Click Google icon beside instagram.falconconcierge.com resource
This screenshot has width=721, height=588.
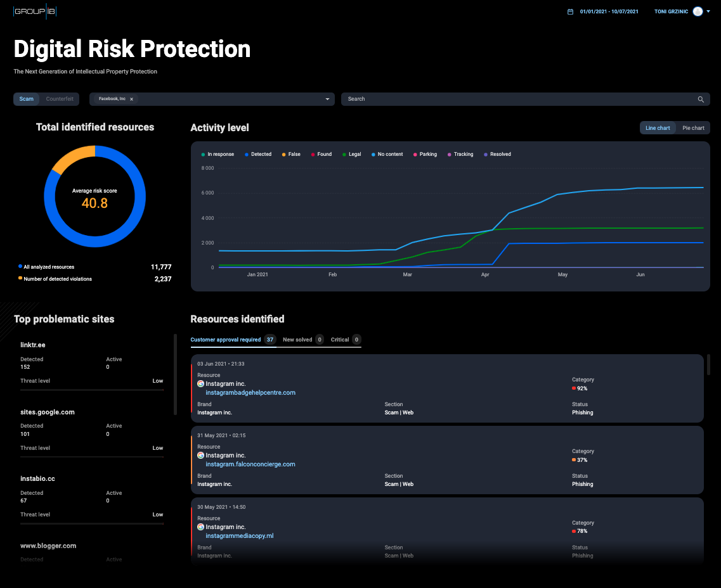tap(200, 456)
